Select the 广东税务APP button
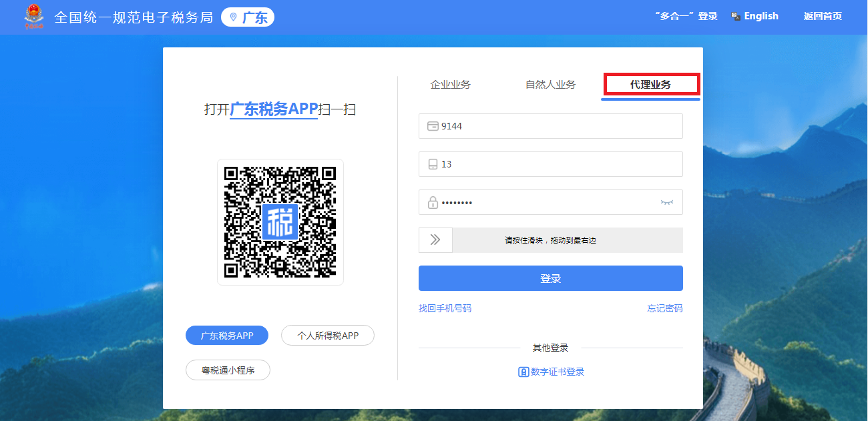This screenshot has width=868, height=421. pyautogui.click(x=227, y=336)
